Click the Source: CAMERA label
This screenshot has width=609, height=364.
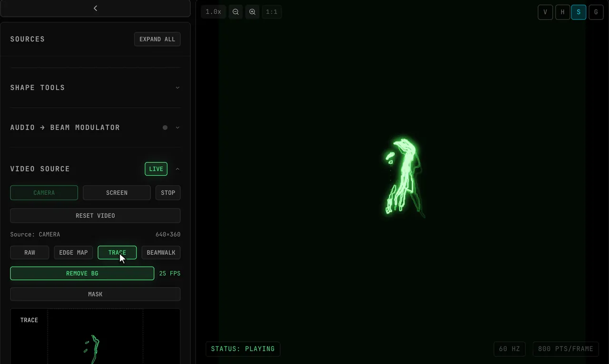click(35, 234)
